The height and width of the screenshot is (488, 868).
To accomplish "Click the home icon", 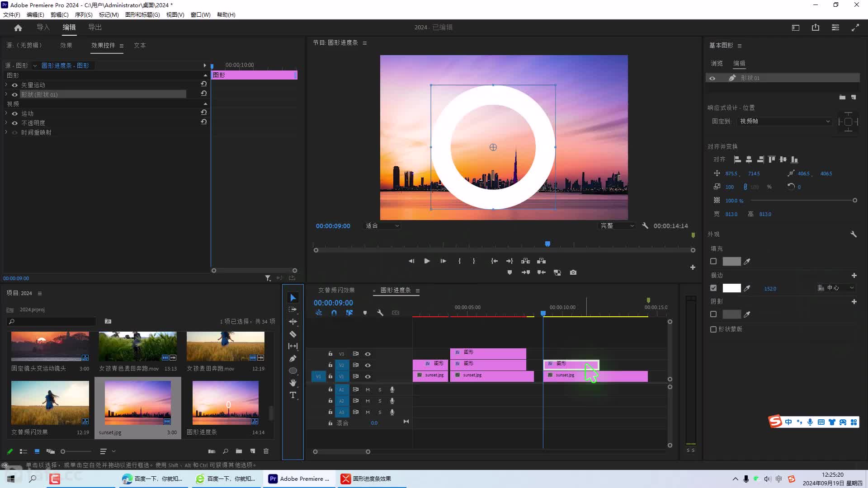I will click(x=18, y=28).
